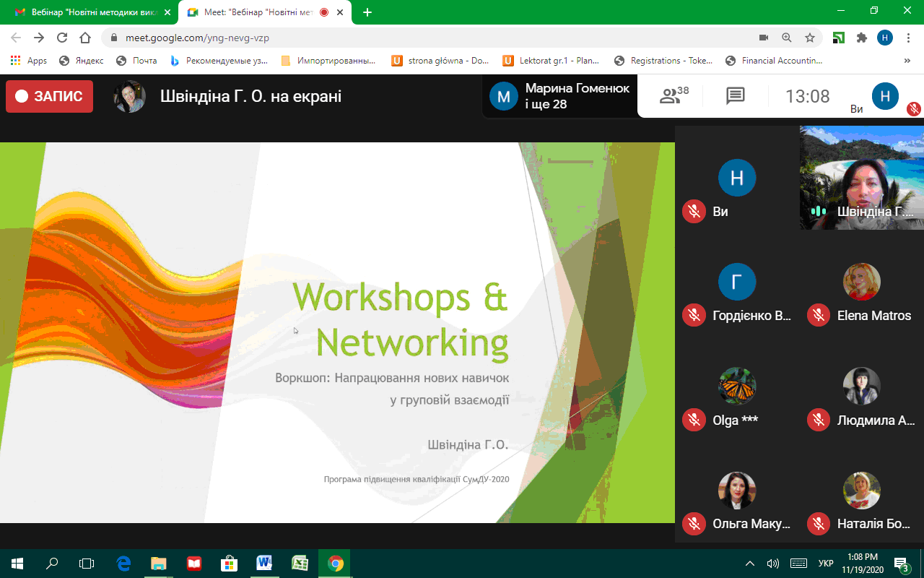Screen dimensions: 924x578
Task: Bookmark this page with the star icon
Action: (810, 38)
